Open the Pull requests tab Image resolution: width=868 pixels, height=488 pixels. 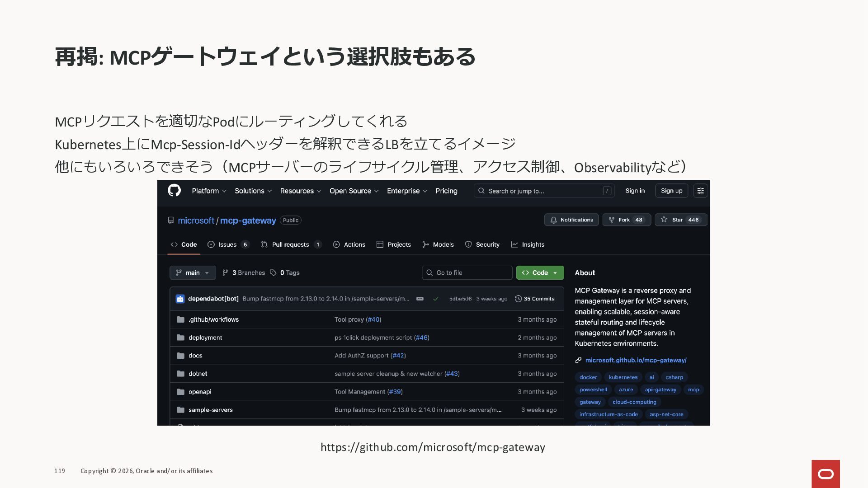pyautogui.click(x=290, y=244)
